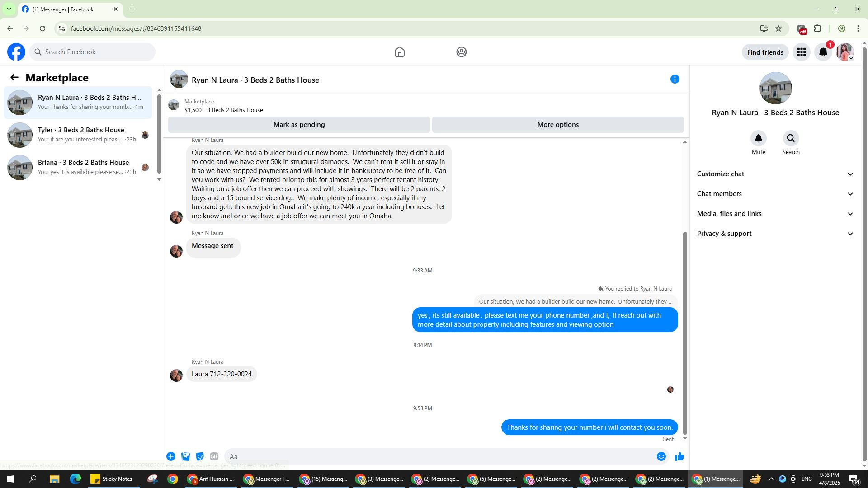Click the More options button
868x488 pixels.
[x=557, y=125]
